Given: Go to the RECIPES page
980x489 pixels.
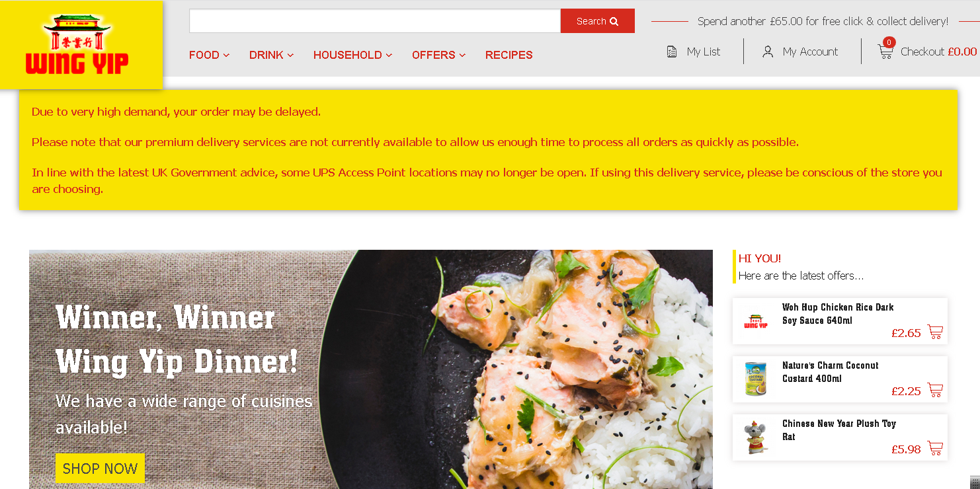Looking at the screenshot, I should [509, 55].
